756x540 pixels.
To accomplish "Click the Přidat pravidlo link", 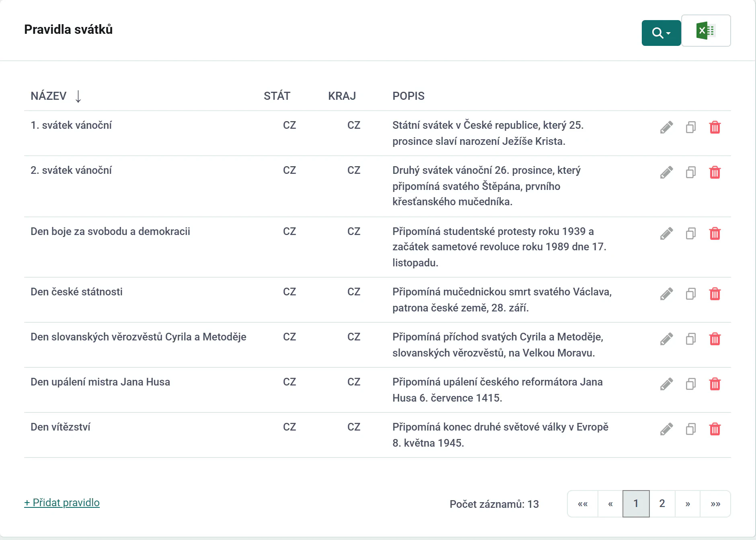I will (62, 503).
